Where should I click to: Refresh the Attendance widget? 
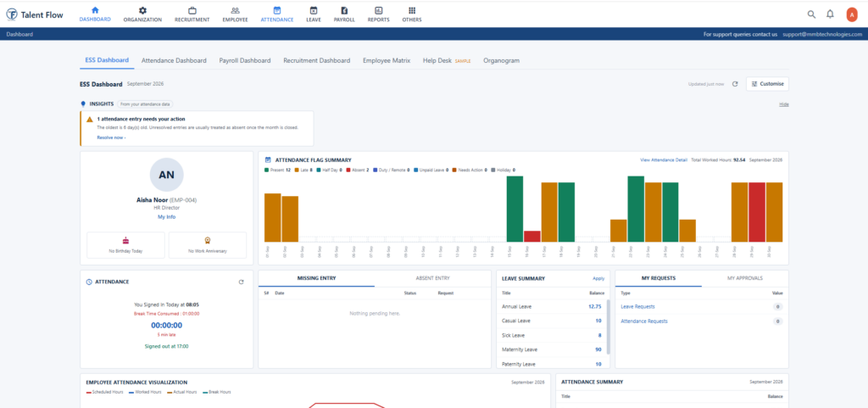(241, 282)
